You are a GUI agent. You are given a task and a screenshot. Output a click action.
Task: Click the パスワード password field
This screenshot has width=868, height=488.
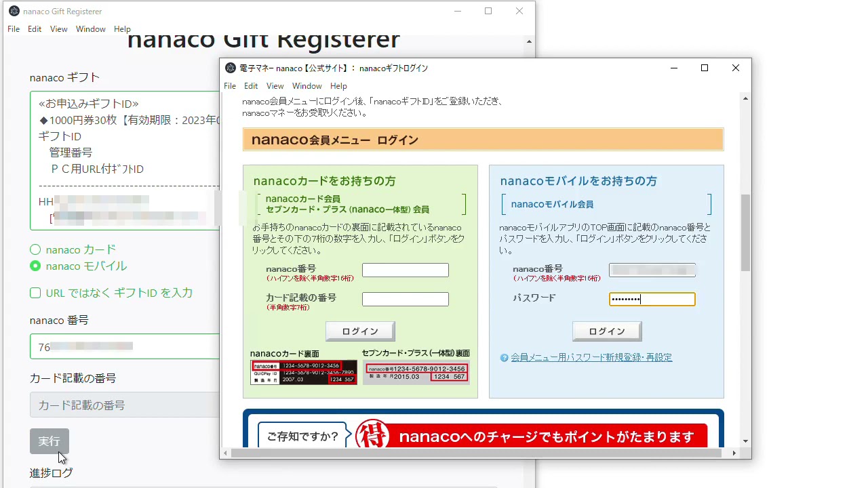click(652, 299)
